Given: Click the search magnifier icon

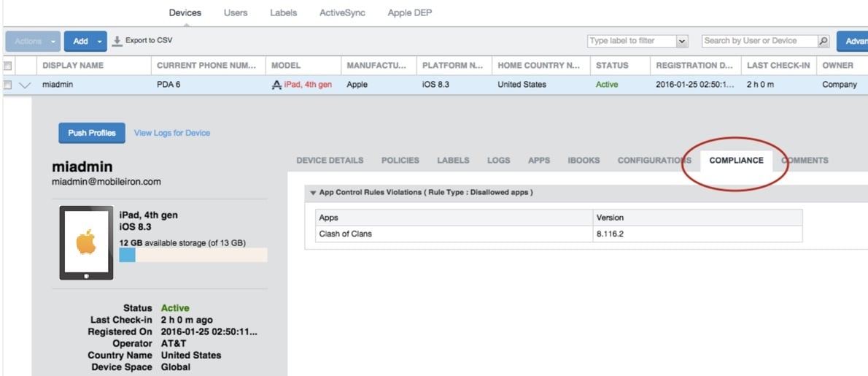Looking at the screenshot, I should click(x=824, y=41).
